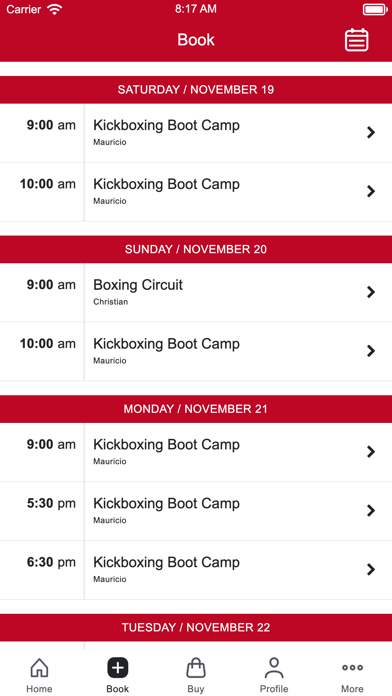Select Boxing Circuit class with Christian
Image resolution: width=392 pixels, height=696 pixels.
click(196, 293)
